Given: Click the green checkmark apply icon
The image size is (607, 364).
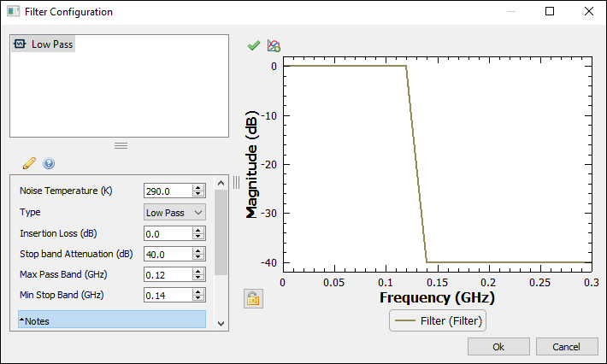Looking at the screenshot, I should pyautogui.click(x=254, y=45).
